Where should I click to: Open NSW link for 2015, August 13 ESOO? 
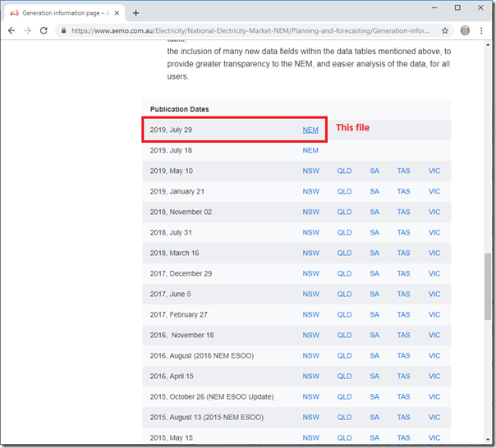311,418
